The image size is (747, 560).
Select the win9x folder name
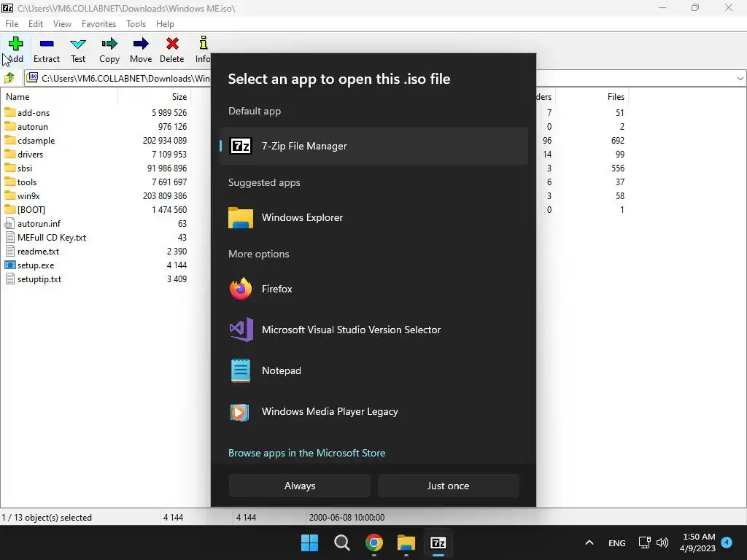point(28,195)
